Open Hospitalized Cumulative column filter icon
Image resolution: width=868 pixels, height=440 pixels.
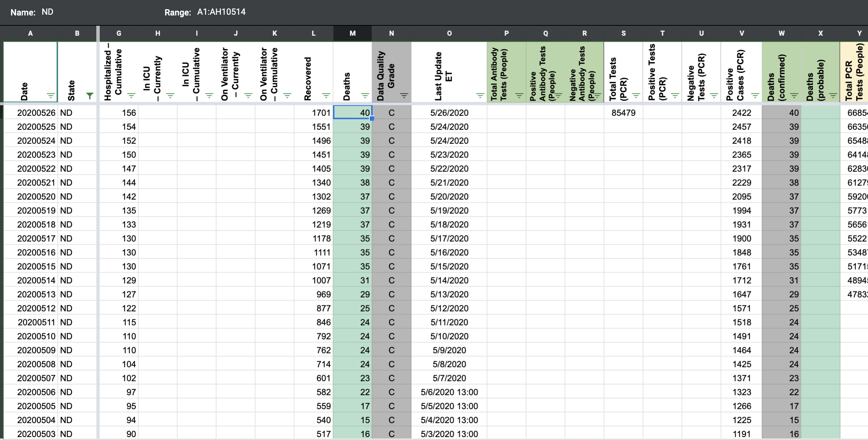pyautogui.click(x=131, y=96)
